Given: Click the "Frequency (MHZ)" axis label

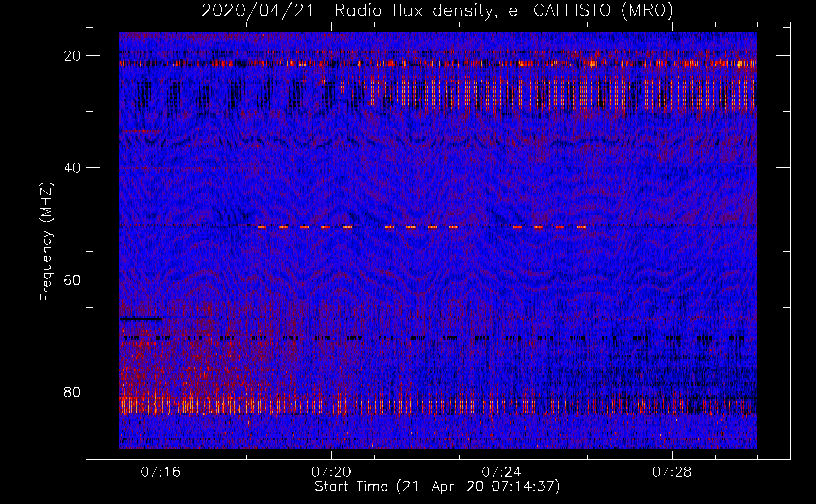Looking at the screenshot, I should tap(46, 242).
